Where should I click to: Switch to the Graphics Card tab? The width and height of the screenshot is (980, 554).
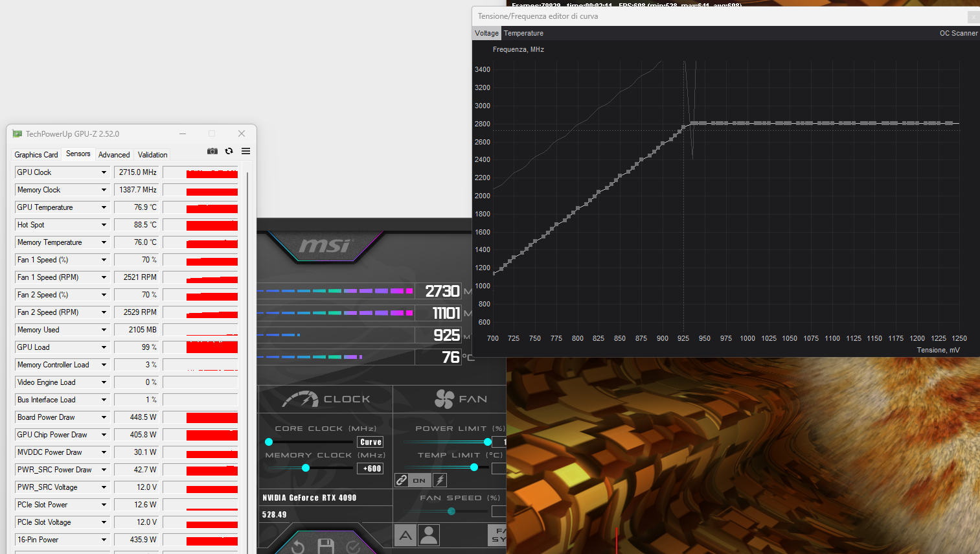point(36,155)
